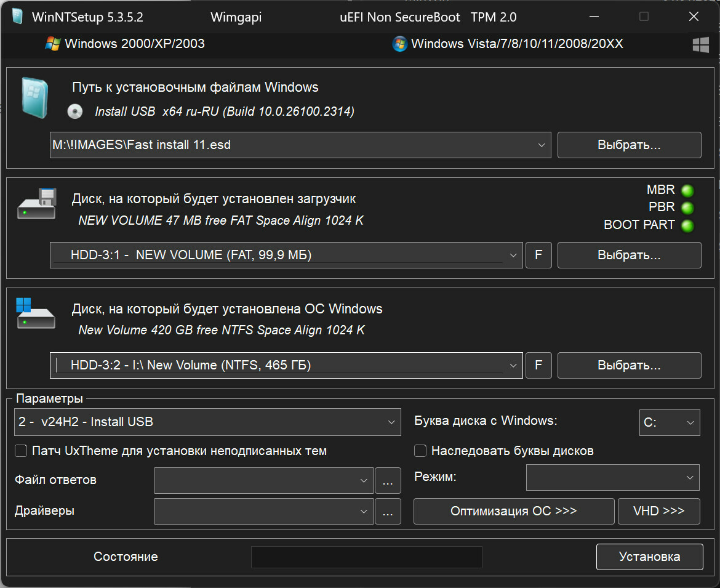This screenshot has width=720, height=588.
Task: Close the WinNTSetup window
Action: point(694,17)
